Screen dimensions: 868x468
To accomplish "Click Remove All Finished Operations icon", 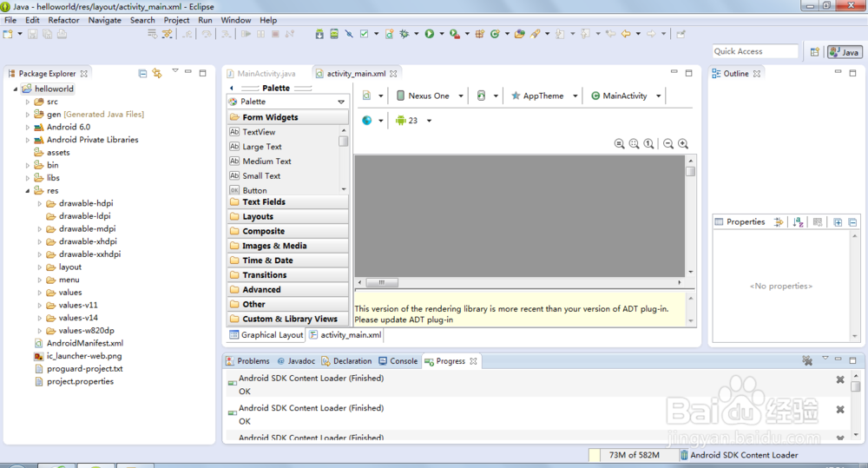I will point(807,360).
